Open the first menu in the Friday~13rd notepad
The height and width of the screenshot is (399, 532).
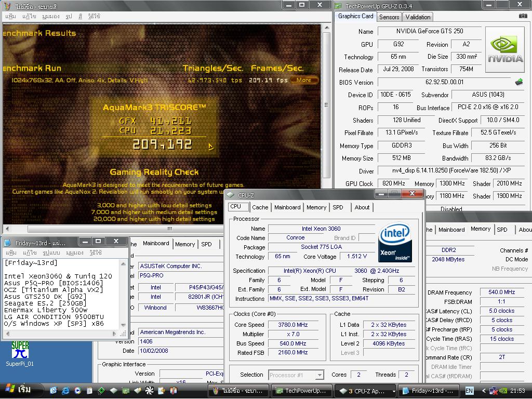(x=10, y=252)
